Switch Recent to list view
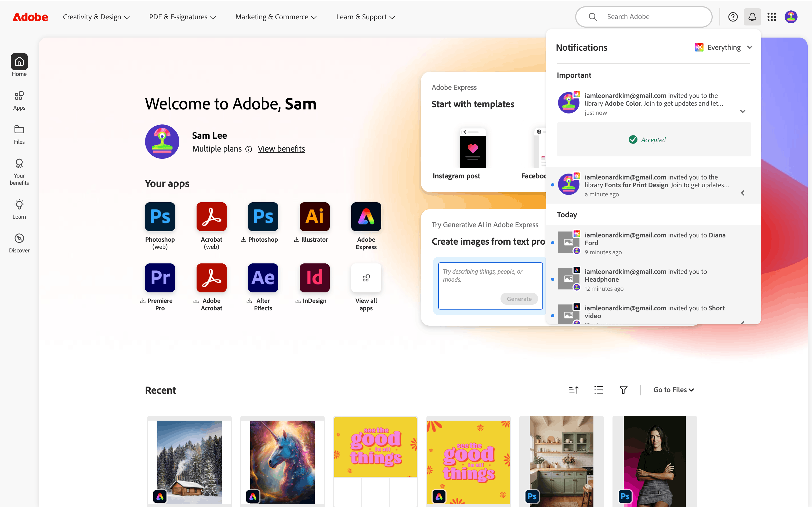The width and height of the screenshot is (812, 507). [599, 390]
